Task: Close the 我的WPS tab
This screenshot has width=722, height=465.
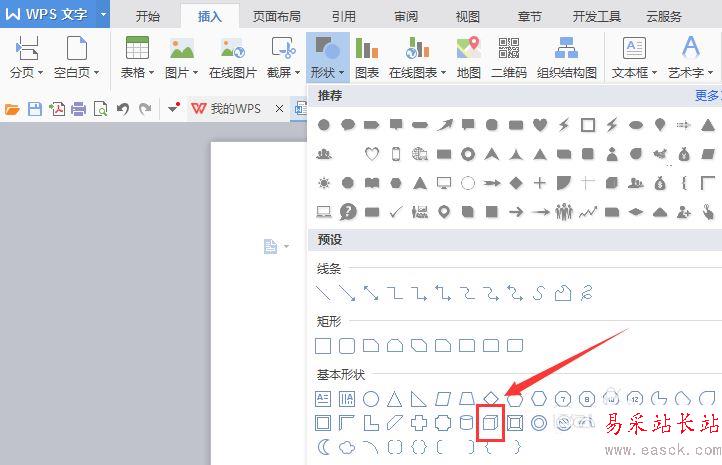Action: pyautogui.click(x=279, y=109)
